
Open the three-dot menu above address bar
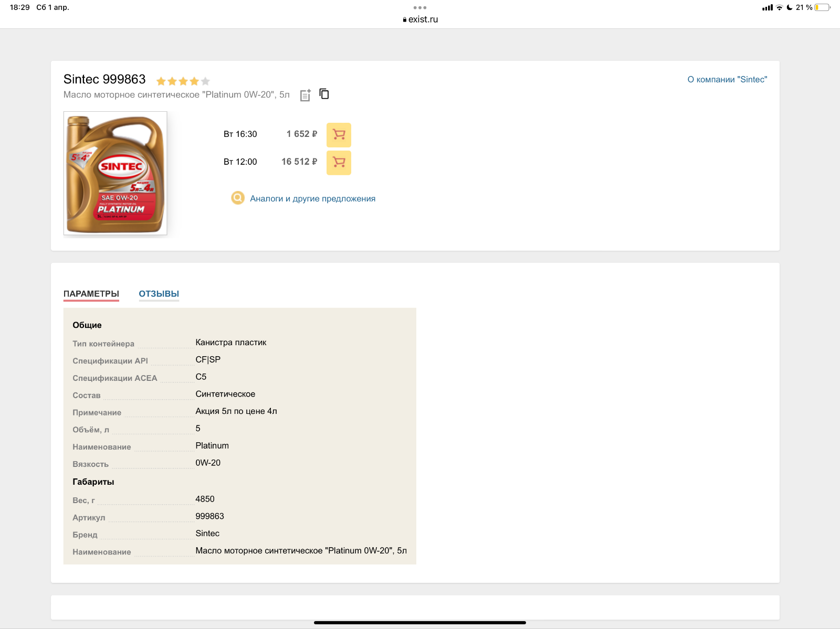(420, 7)
